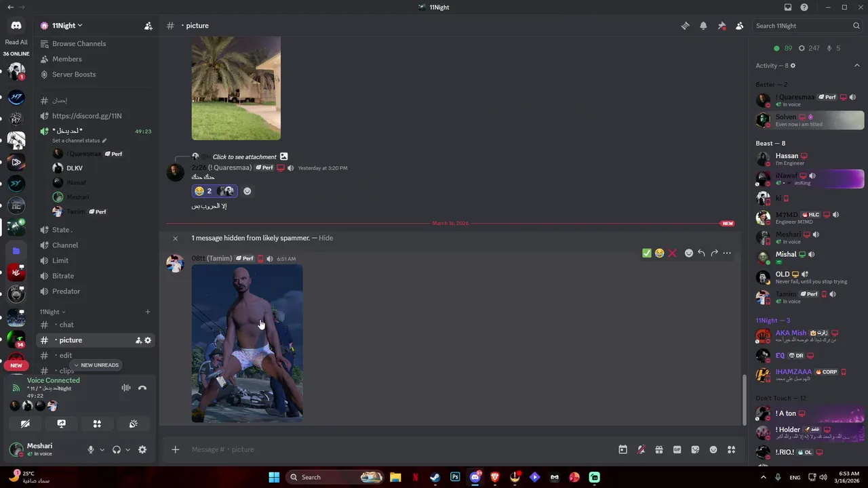The width and height of the screenshot is (868, 488).
Task: Open the soundboard in voice panel
Action: (x=134, y=424)
